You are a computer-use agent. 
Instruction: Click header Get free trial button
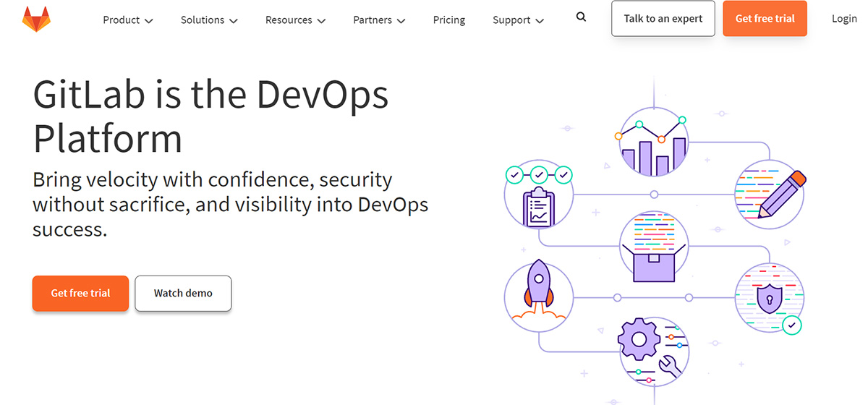coord(765,19)
